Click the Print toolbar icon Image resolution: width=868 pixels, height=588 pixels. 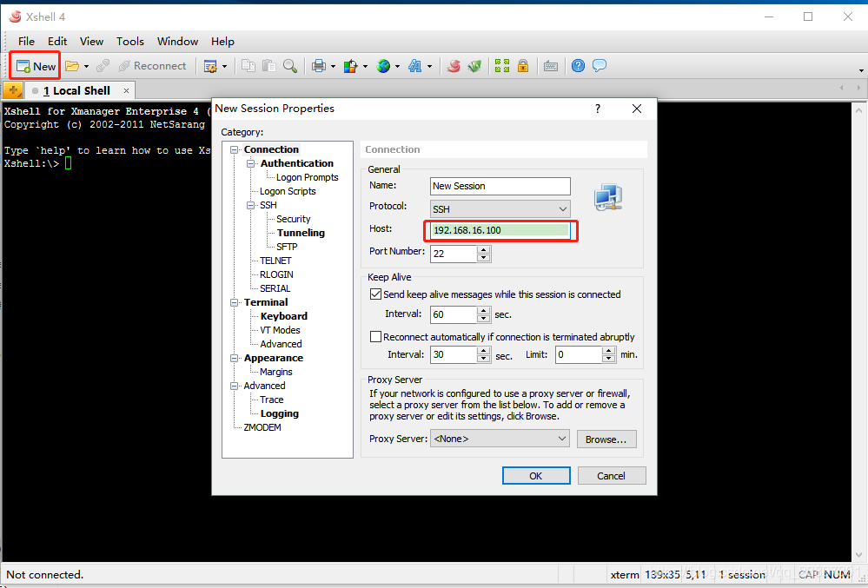pos(319,66)
